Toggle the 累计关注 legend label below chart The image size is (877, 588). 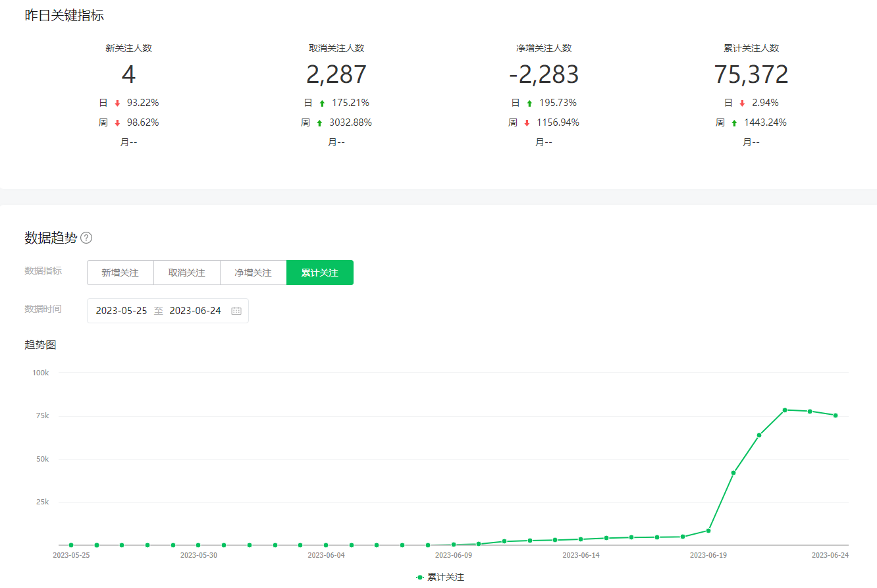[x=446, y=577]
